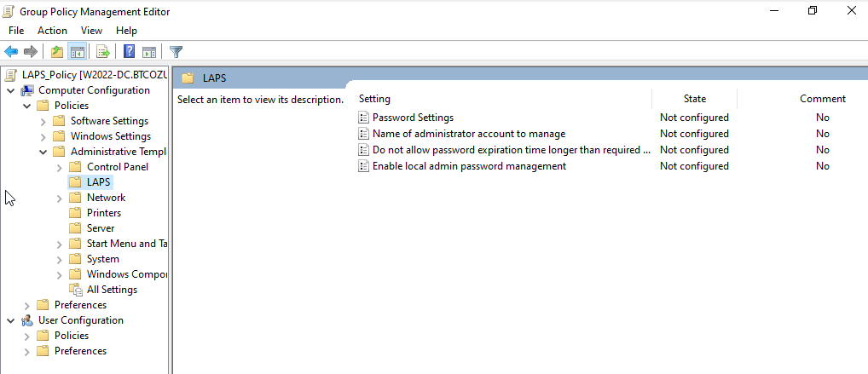This screenshot has height=374, width=868.
Task: Select the All Settings tree item
Action: click(111, 290)
